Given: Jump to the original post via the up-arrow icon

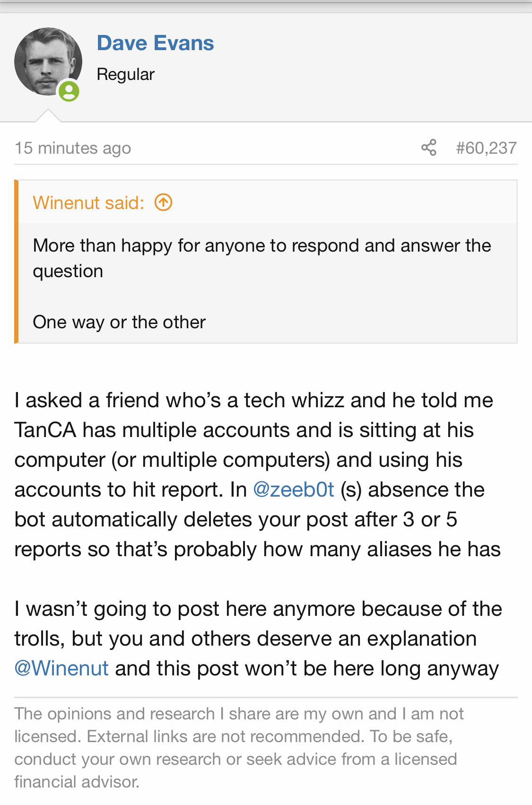Looking at the screenshot, I should click(163, 202).
